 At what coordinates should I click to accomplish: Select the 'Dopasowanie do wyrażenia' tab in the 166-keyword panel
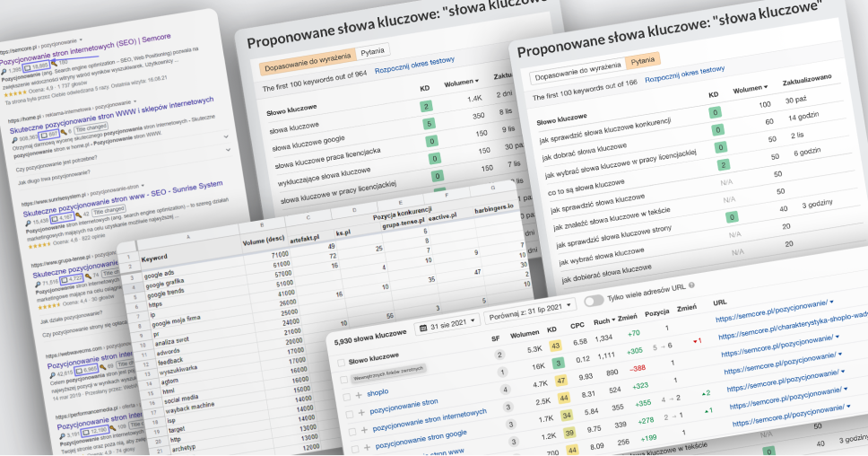[578, 72]
